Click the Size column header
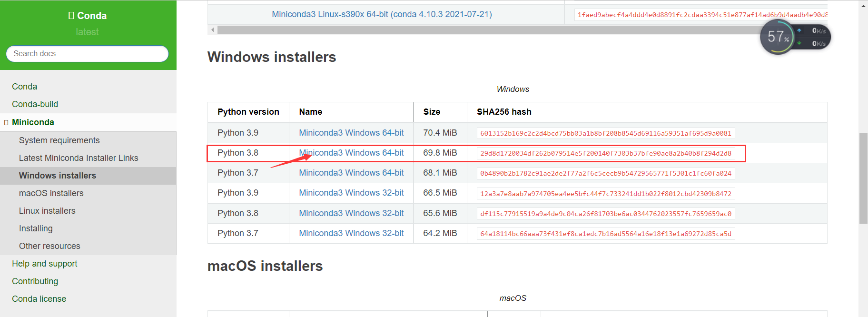This screenshot has height=317, width=868. [x=432, y=112]
